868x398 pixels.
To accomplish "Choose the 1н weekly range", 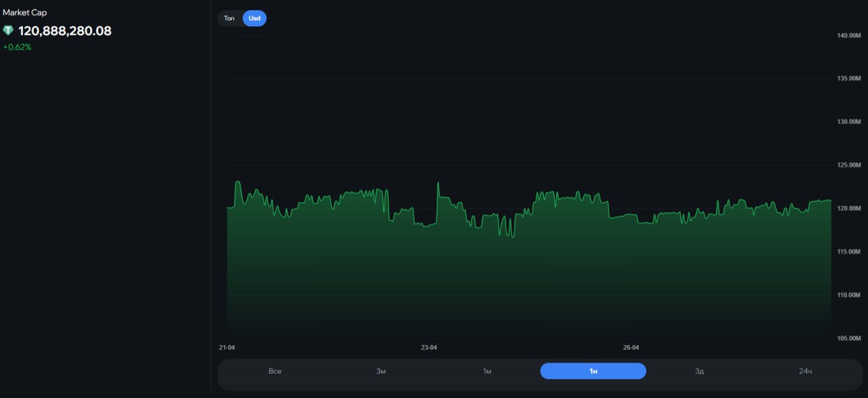I will (593, 371).
